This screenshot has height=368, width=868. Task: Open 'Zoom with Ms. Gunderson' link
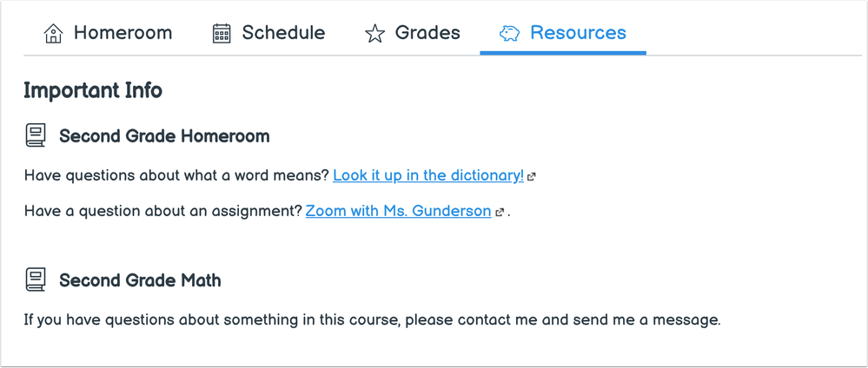(399, 211)
